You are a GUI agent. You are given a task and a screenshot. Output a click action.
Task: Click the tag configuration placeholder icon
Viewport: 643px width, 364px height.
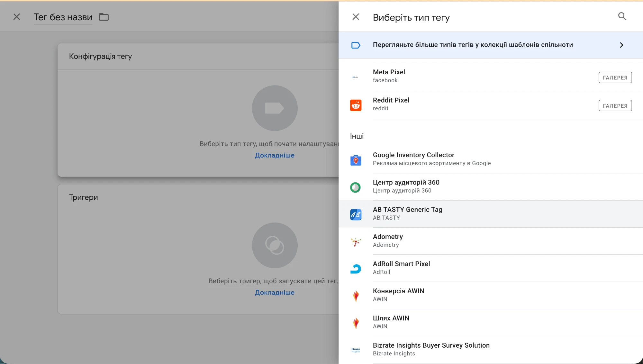[x=275, y=108]
